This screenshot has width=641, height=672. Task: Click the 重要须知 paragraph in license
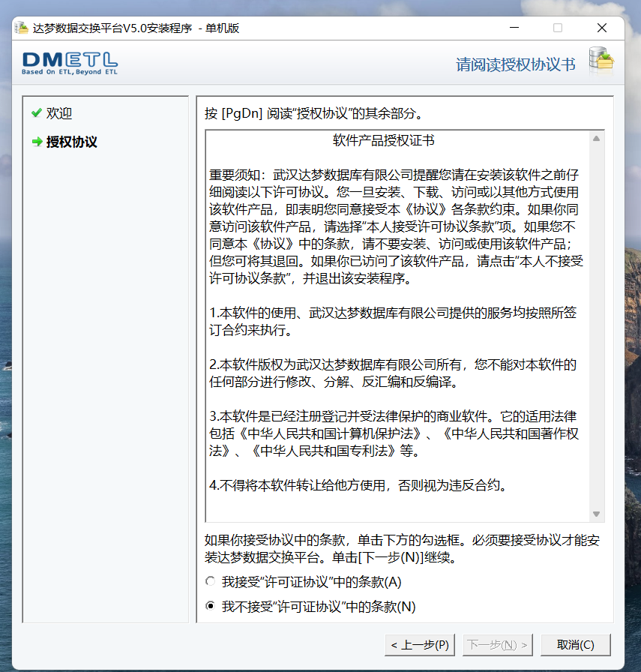pyautogui.click(x=396, y=226)
